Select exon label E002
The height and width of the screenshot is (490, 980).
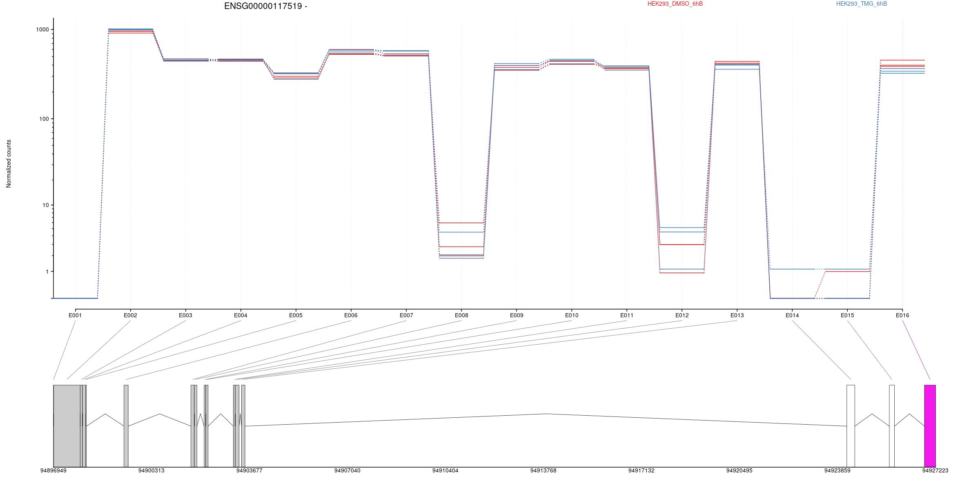130,315
